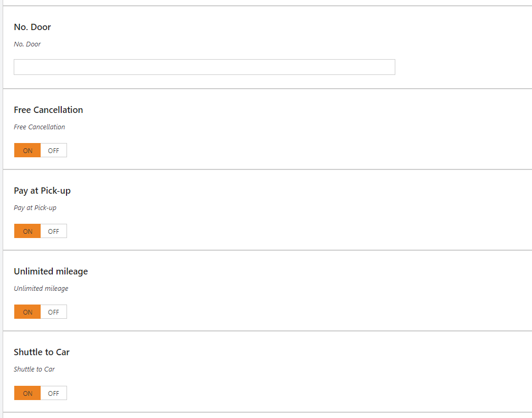This screenshot has width=532, height=418.
Task: Turn ON Free Cancellation
Action: pyautogui.click(x=27, y=150)
